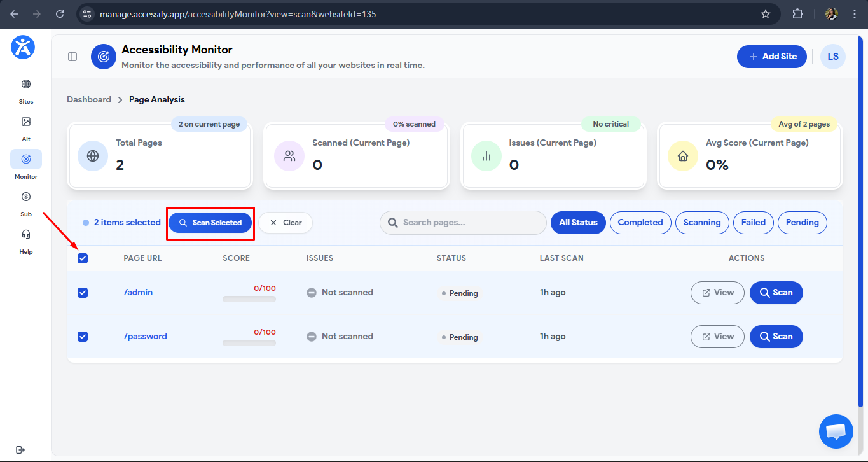The height and width of the screenshot is (462, 868).
Task: Open the Sites section from the sidebar
Action: click(x=25, y=89)
